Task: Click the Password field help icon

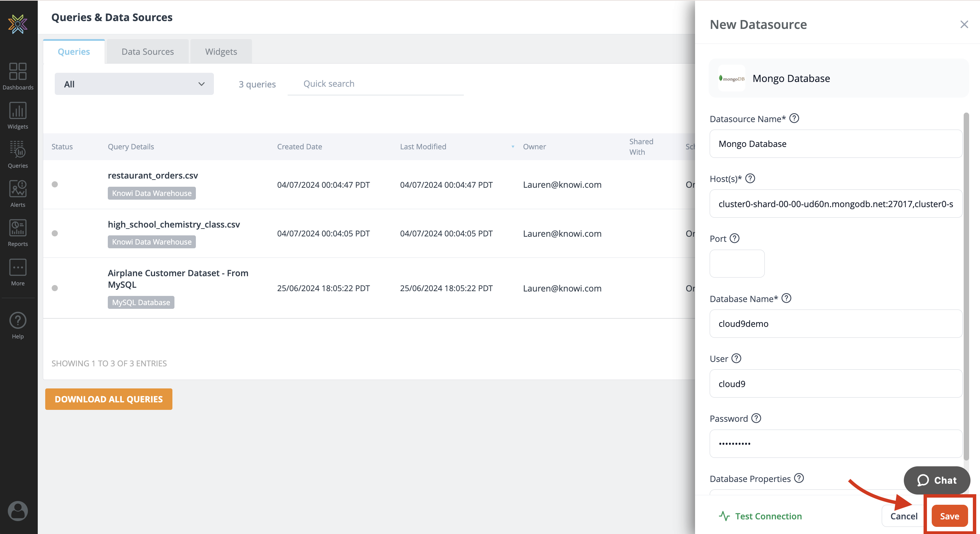Action: 756,418
